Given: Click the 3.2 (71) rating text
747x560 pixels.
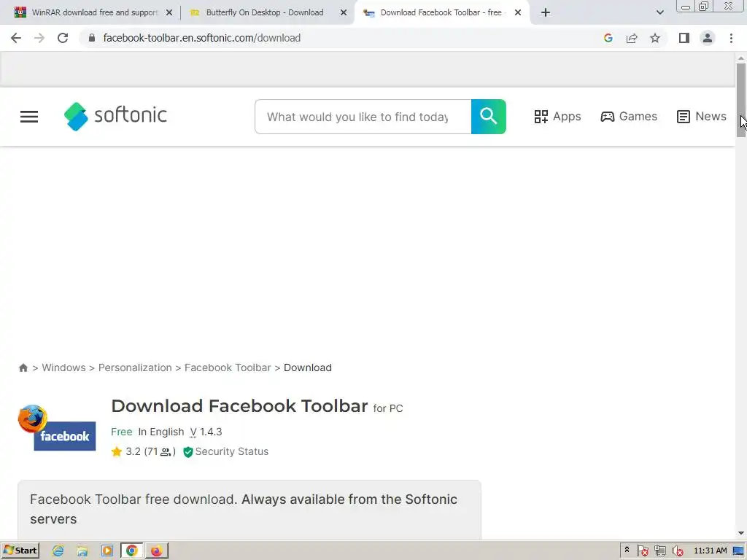Looking at the screenshot, I should tap(150, 451).
